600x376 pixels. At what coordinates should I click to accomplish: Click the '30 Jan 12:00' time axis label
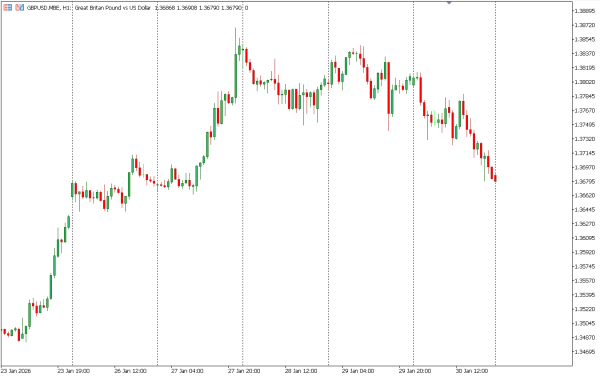click(471, 371)
